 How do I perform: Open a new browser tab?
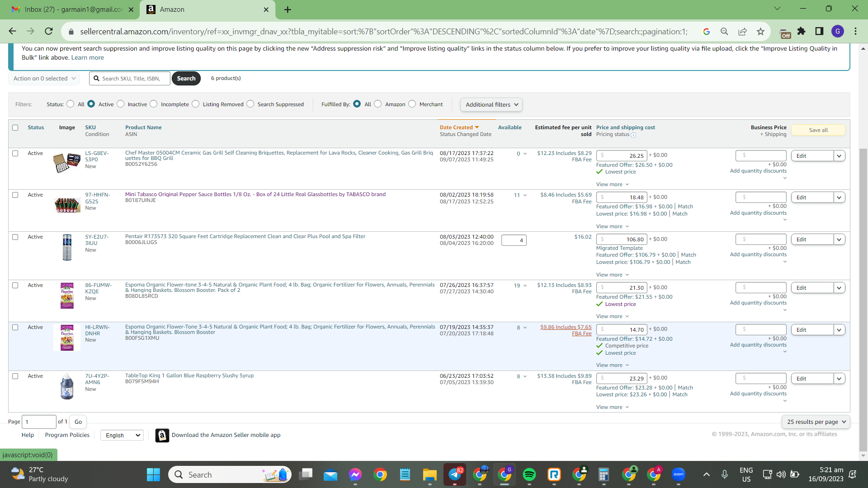(288, 9)
